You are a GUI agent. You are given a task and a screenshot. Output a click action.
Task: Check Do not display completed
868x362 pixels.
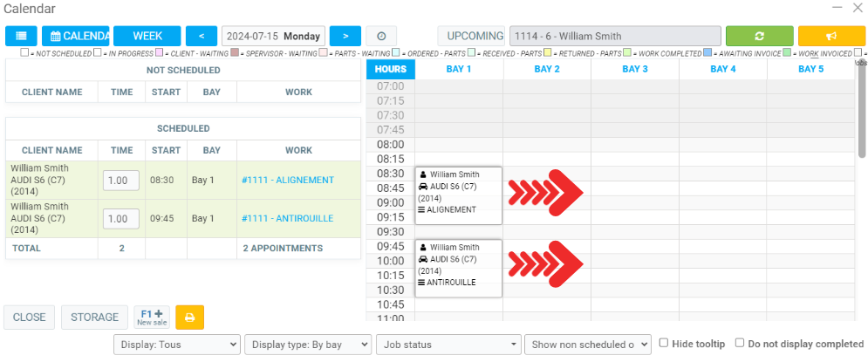coord(741,344)
